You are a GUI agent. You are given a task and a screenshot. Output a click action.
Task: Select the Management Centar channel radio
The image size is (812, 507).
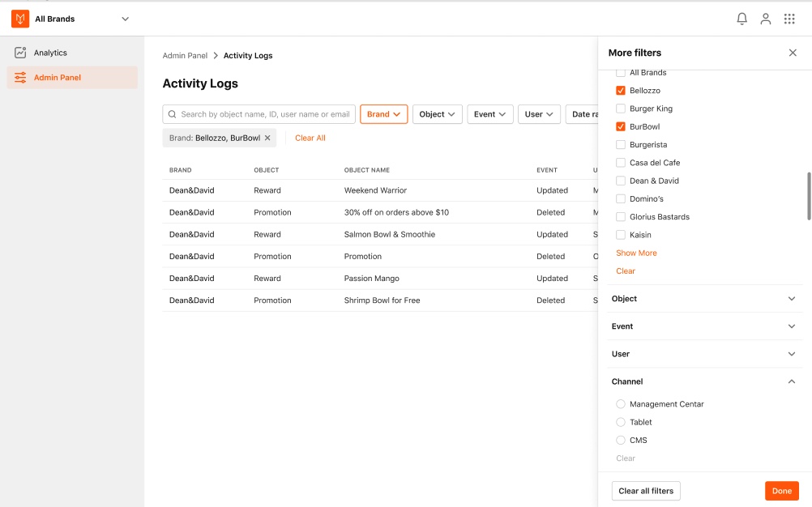pyautogui.click(x=621, y=404)
